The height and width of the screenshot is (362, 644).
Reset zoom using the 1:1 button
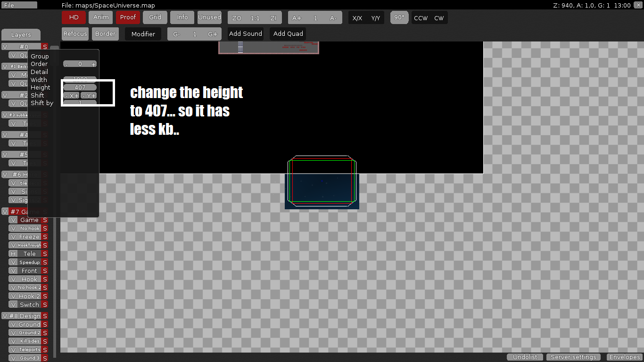(x=255, y=18)
